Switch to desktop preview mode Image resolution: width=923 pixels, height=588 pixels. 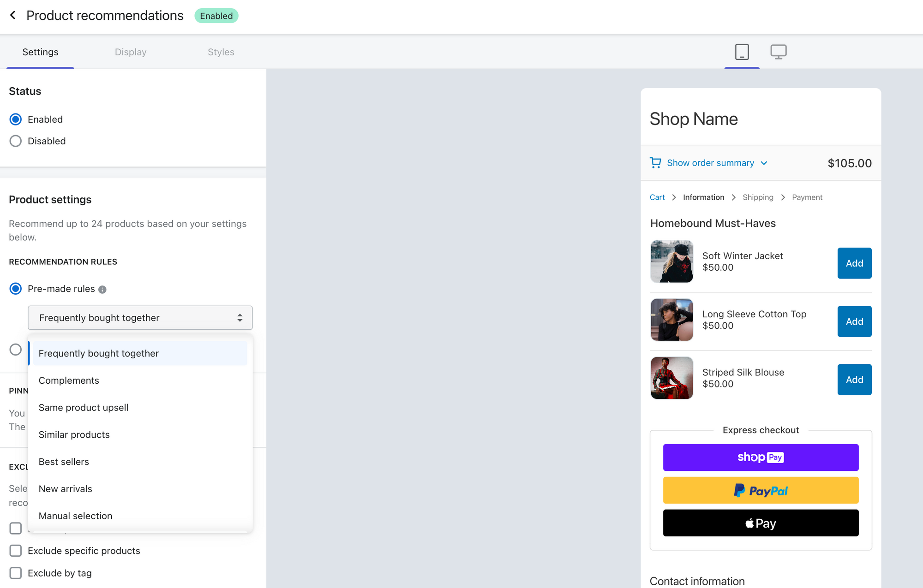779,52
